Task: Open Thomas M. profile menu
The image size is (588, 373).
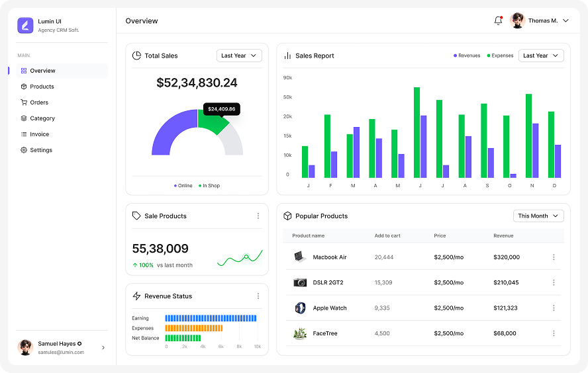Action: 540,21
